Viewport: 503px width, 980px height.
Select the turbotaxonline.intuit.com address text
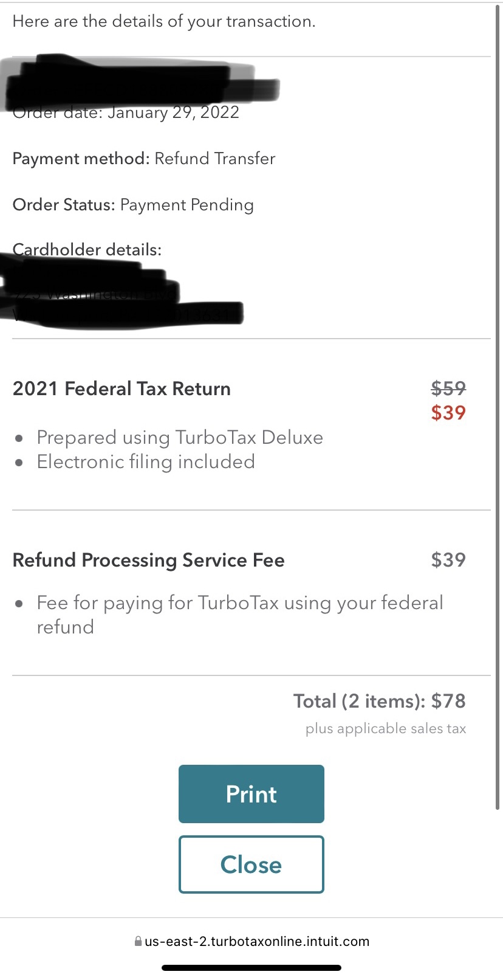click(256, 941)
